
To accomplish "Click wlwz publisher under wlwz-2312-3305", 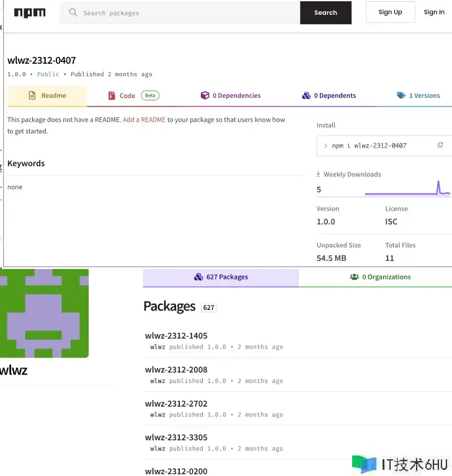I will (157, 448).
